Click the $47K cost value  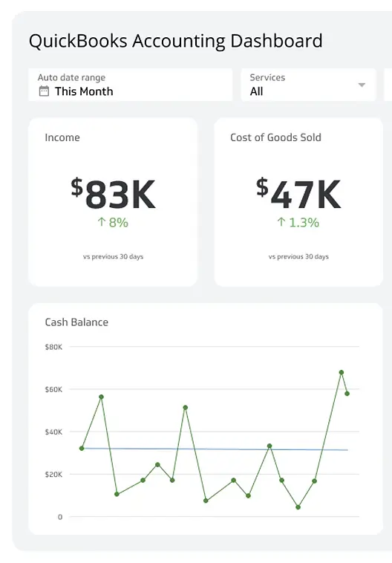click(x=298, y=194)
